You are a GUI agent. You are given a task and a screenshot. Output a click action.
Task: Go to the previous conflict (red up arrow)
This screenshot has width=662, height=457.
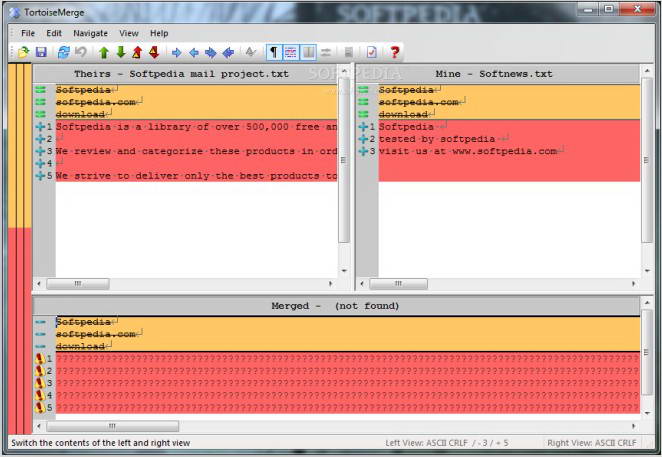[x=137, y=52]
